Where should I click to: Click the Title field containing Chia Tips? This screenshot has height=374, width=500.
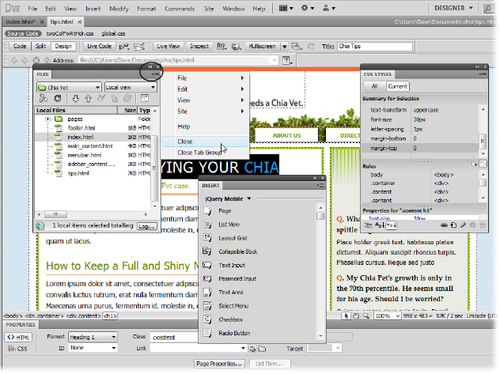point(375,46)
